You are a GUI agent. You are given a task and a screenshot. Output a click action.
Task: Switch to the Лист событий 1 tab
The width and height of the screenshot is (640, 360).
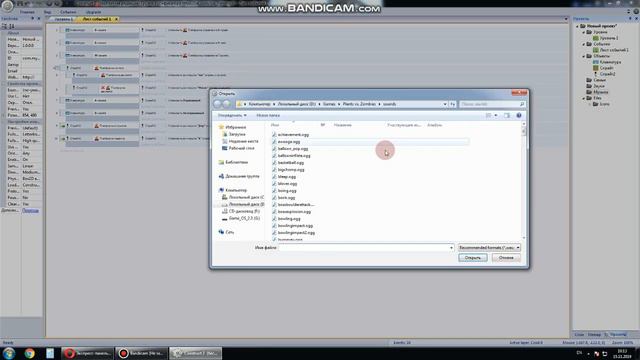(97, 19)
